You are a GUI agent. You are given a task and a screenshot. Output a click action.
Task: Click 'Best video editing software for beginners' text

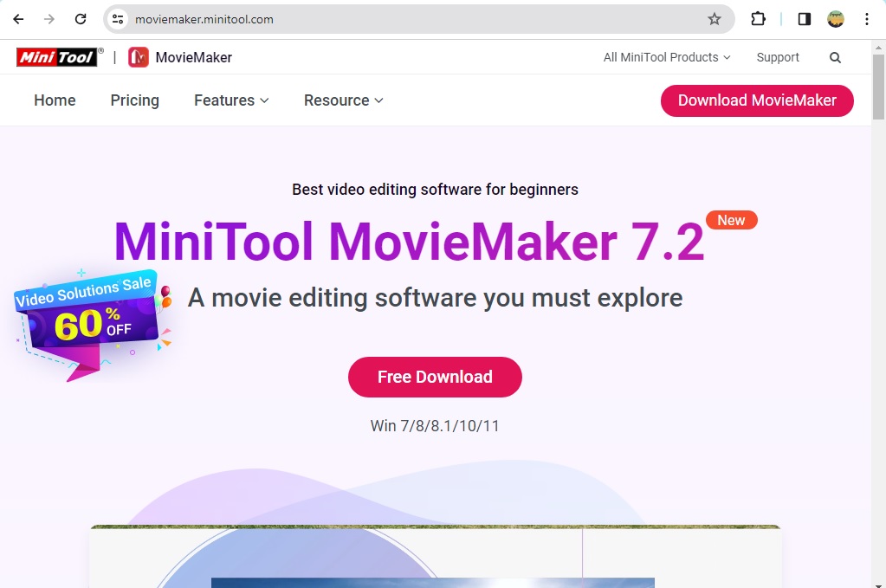[435, 190]
